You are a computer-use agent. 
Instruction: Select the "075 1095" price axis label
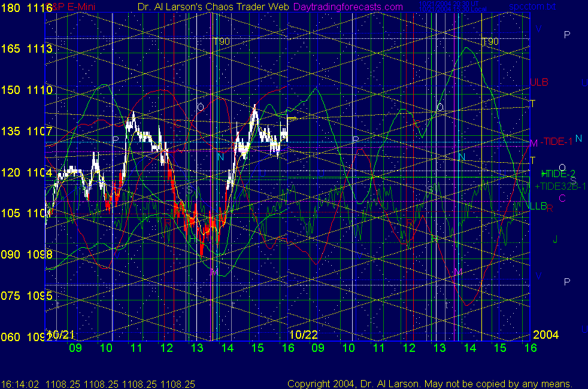click(26, 296)
